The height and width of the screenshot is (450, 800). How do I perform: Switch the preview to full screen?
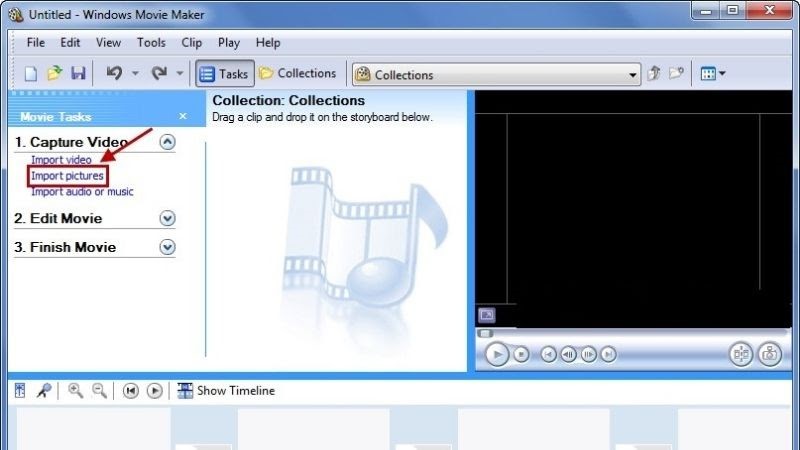point(487,315)
